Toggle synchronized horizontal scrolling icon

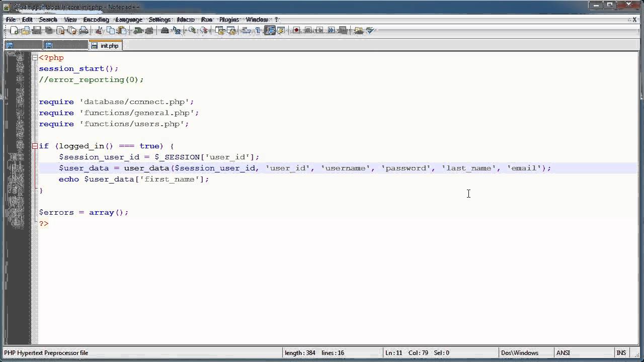231,31
